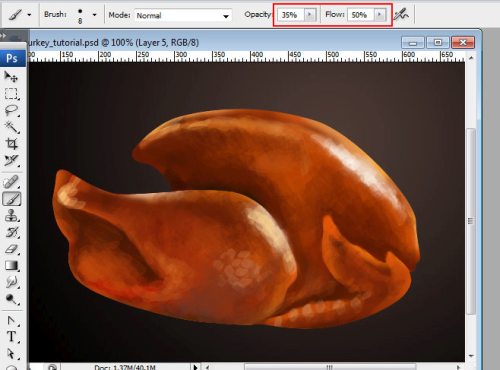Select the Clone Stamp tool
500x370 pixels.
coord(11,215)
